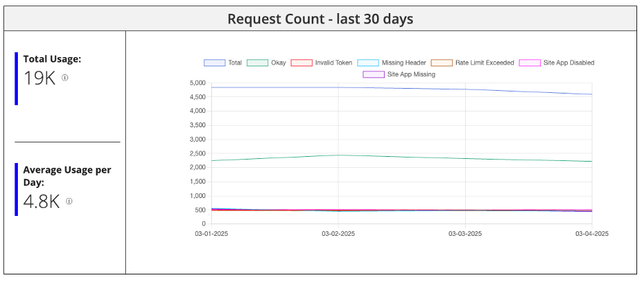Click the blue Total legend color box

pos(215,63)
